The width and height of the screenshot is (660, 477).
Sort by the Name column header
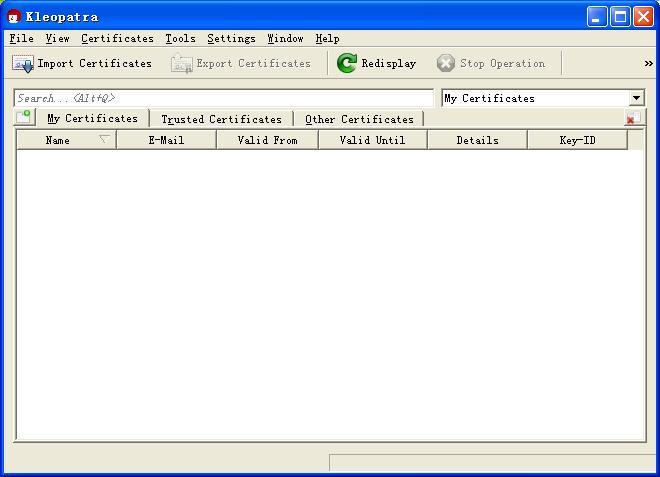58,140
